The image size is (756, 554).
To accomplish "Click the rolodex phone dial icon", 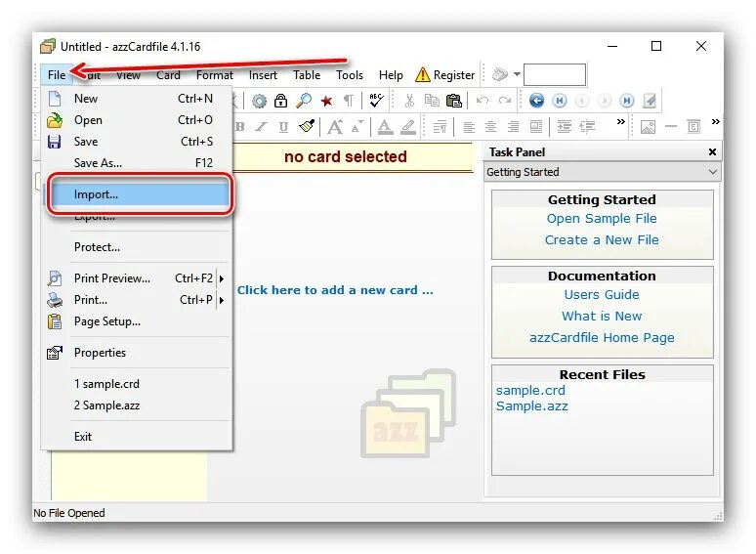I will pos(500,74).
